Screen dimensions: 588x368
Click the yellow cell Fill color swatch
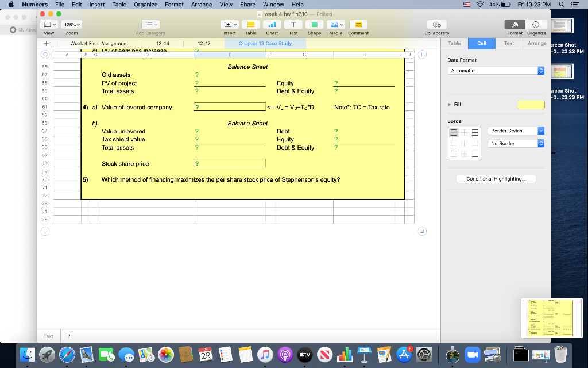pyautogui.click(x=530, y=105)
